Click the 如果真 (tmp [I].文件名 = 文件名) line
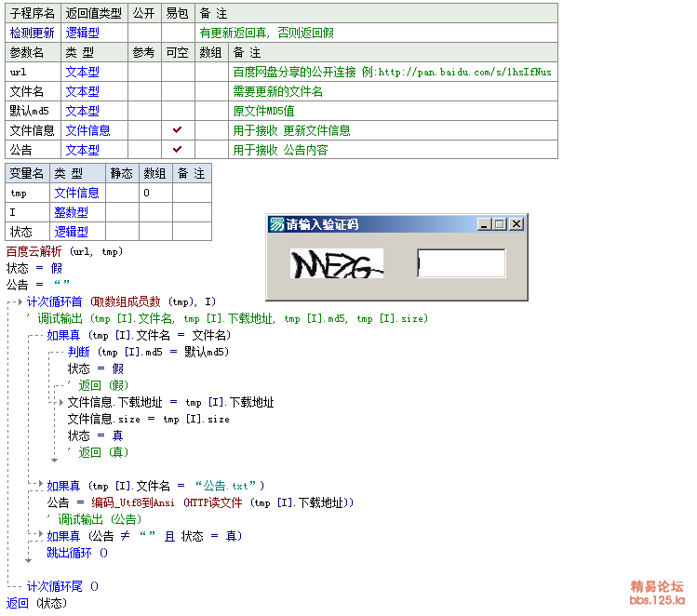This screenshot has height=616, width=697. 140,335
